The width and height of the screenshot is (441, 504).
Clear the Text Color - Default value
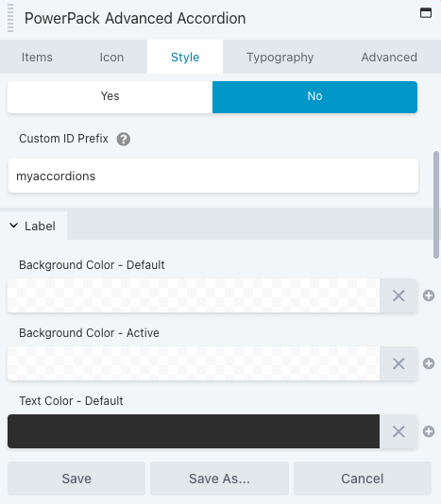tap(399, 431)
